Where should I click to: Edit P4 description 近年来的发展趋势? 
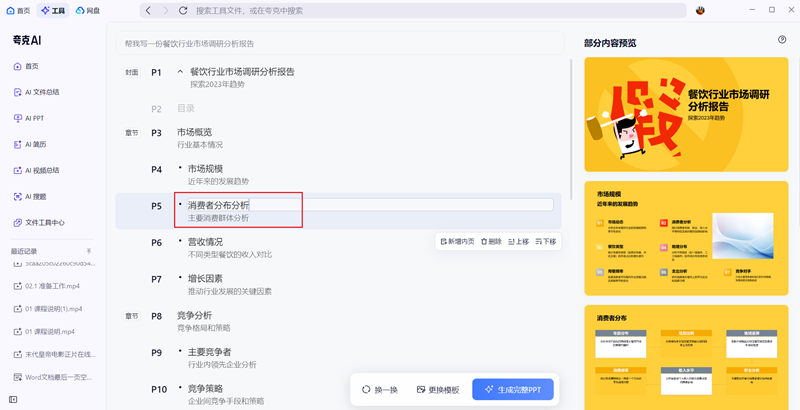click(x=218, y=181)
